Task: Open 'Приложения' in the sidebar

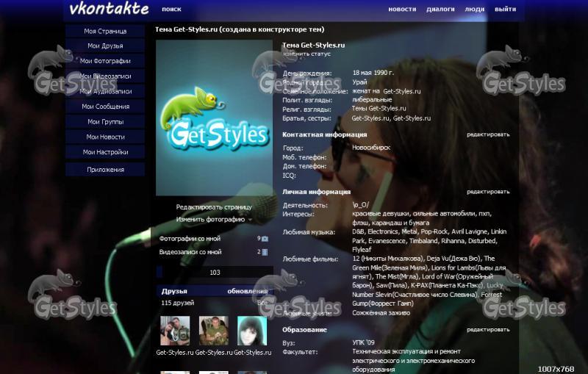Action: click(105, 170)
